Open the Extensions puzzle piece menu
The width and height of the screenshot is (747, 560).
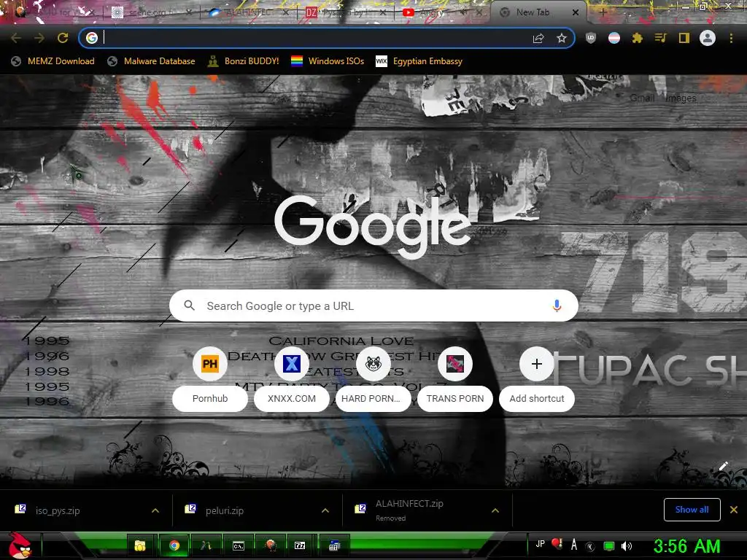click(638, 38)
